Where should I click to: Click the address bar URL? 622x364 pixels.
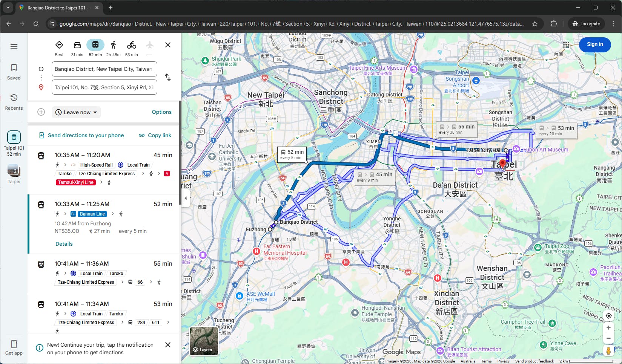[x=291, y=24]
